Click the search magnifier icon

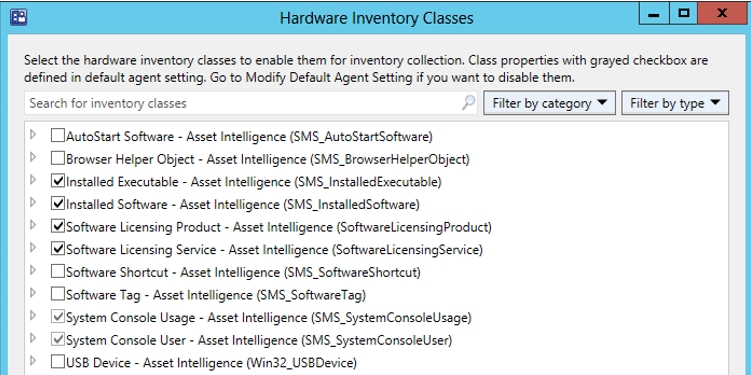[468, 103]
